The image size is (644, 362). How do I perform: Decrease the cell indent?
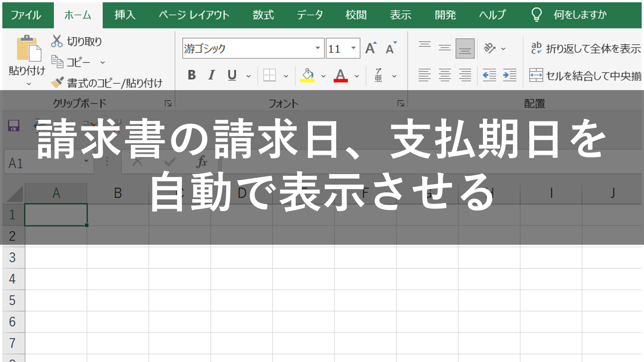489,75
